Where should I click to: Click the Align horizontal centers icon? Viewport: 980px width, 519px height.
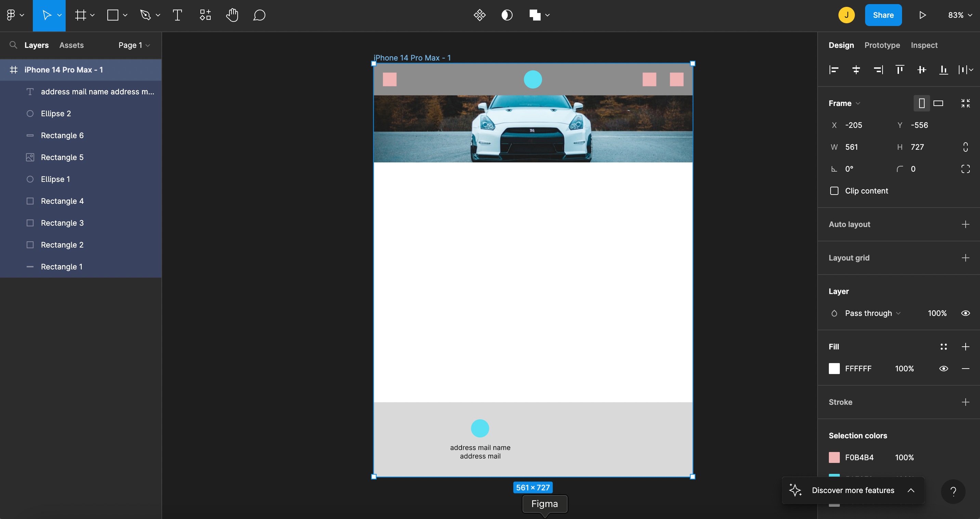(x=856, y=70)
